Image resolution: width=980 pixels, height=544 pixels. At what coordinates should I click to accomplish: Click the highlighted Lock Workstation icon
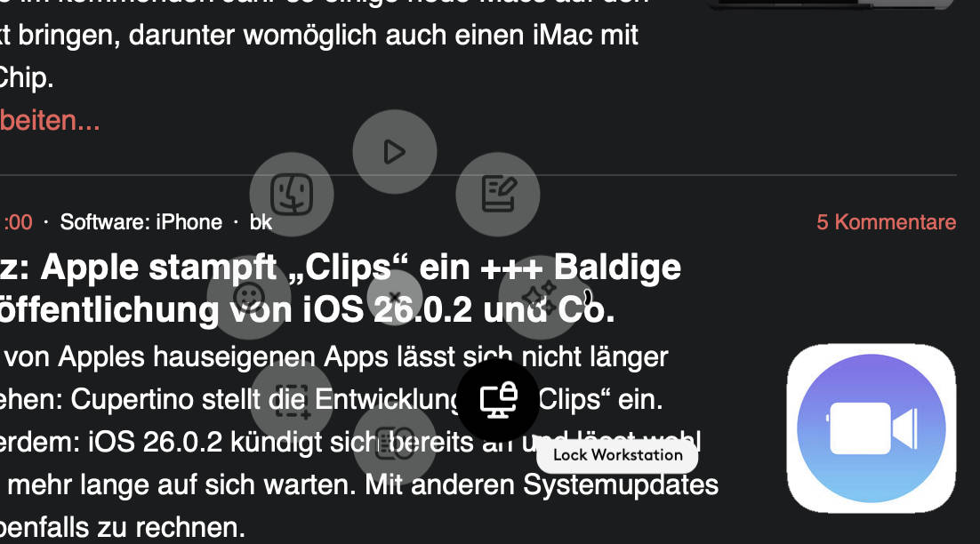click(x=497, y=400)
